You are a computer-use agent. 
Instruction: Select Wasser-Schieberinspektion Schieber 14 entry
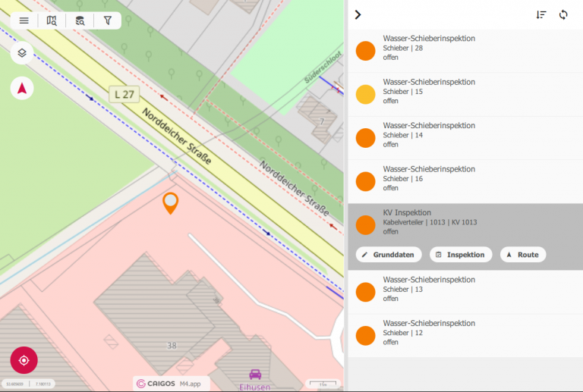tap(465, 138)
